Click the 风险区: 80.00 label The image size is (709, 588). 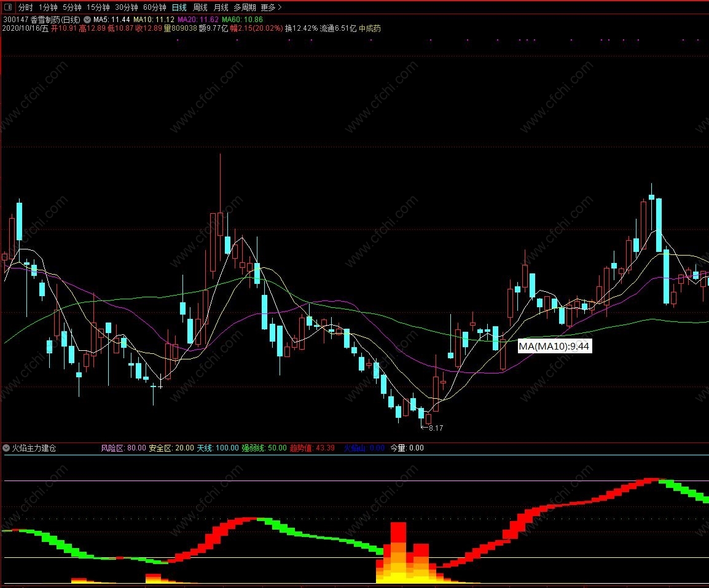[x=123, y=448]
